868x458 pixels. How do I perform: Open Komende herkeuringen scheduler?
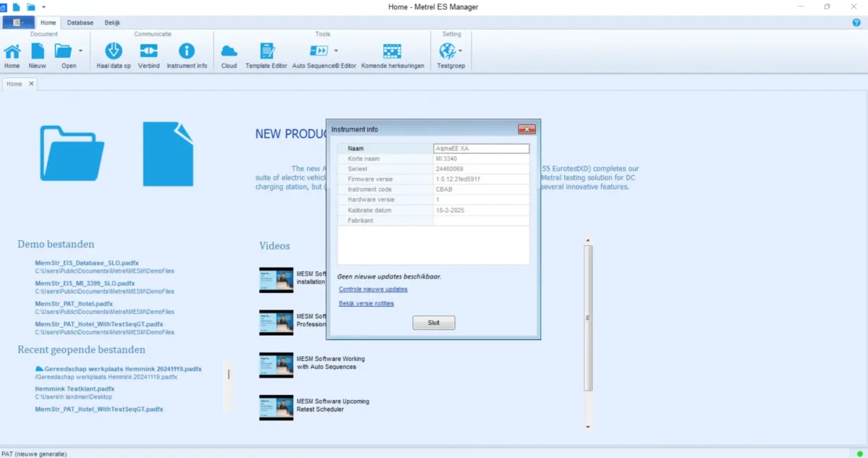click(392, 51)
